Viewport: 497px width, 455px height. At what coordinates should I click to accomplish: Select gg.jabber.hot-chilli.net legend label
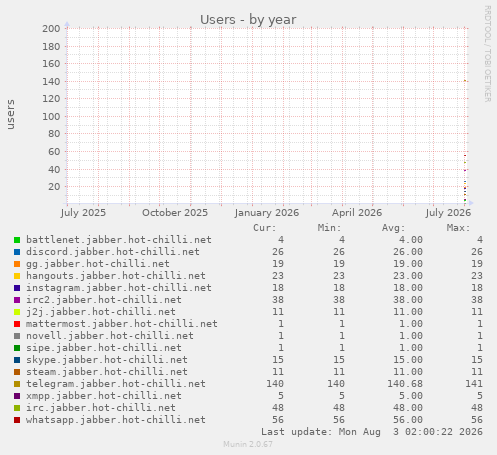tap(98, 264)
